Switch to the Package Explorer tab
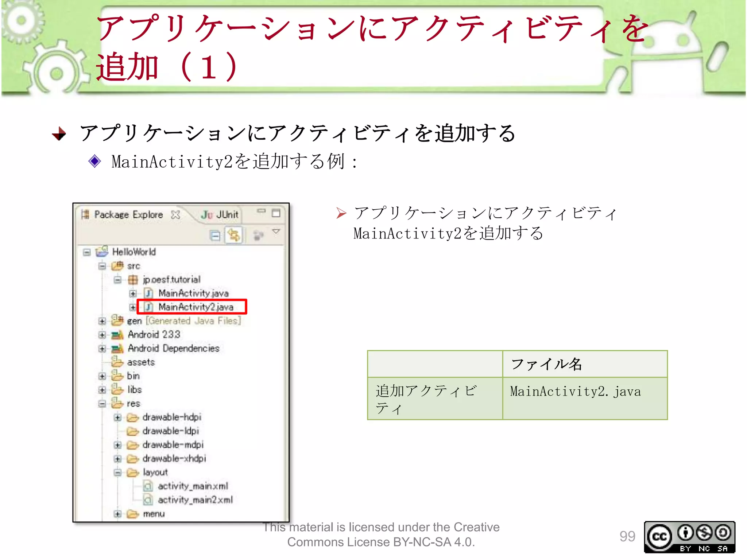747x560 pixels. pyautogui.click(x=128, y=214)
